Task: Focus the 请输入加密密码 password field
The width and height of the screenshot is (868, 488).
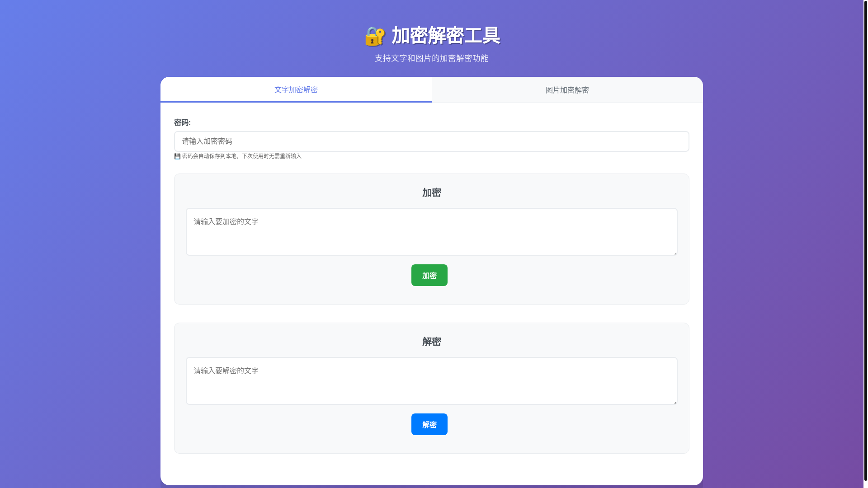Action: pos(432,141)
